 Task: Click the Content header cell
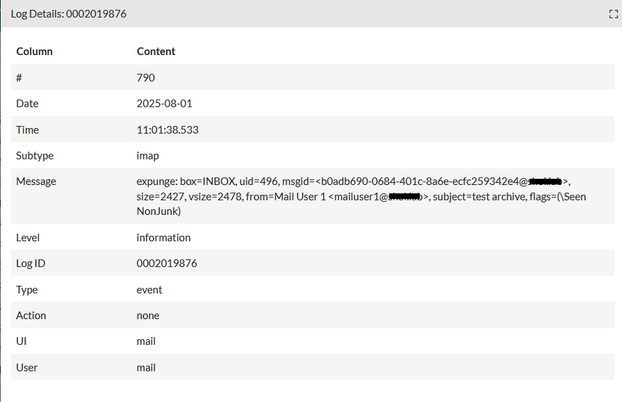pyautogui.click(x=155, y=51)
